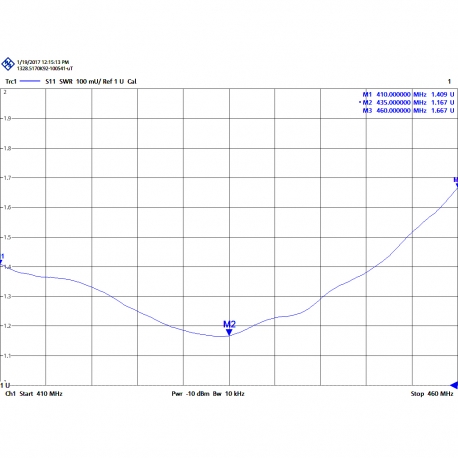Click the Cal status label
458x458 pixels.
pyautogui.click(x=132, y=81)
